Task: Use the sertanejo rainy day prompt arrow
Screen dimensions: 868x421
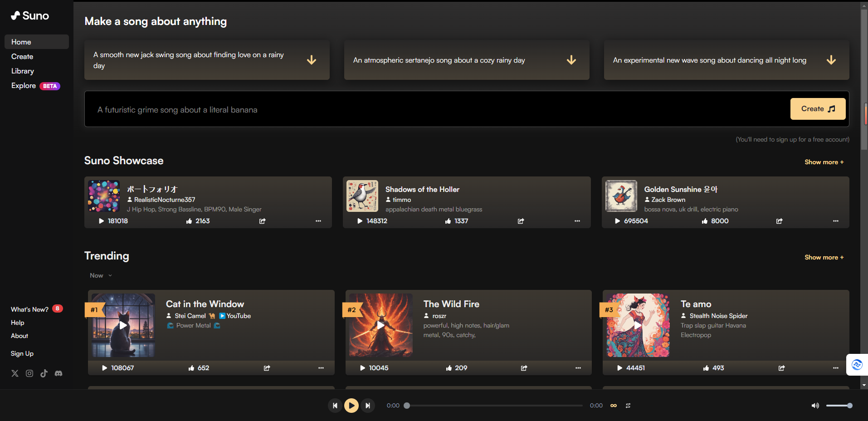Action: pos(571,60)
